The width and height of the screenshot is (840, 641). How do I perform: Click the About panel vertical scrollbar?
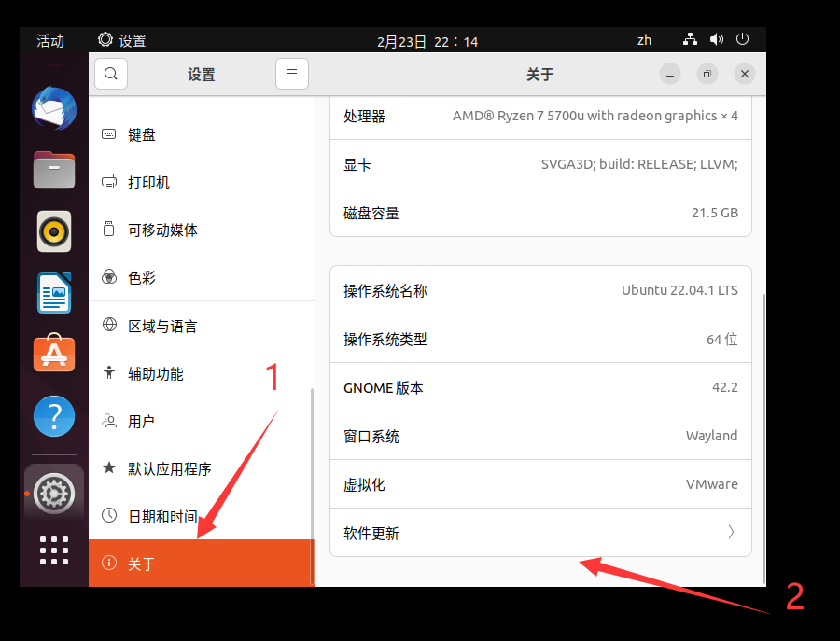point(763,438)
